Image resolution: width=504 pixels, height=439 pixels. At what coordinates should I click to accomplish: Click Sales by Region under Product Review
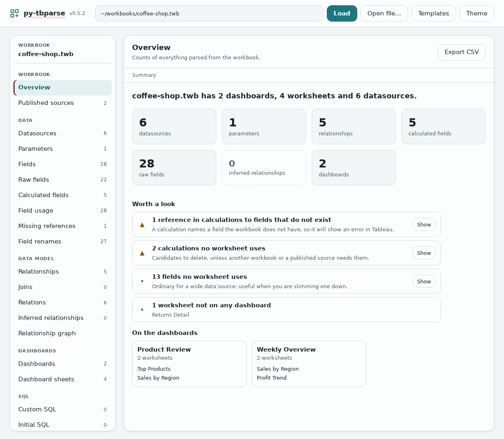pyautogui.click(x=158, y=378)
